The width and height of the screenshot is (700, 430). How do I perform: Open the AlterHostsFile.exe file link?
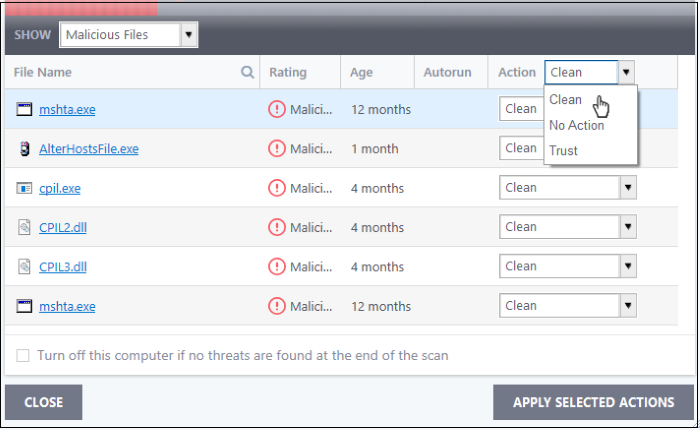[89, 149]
